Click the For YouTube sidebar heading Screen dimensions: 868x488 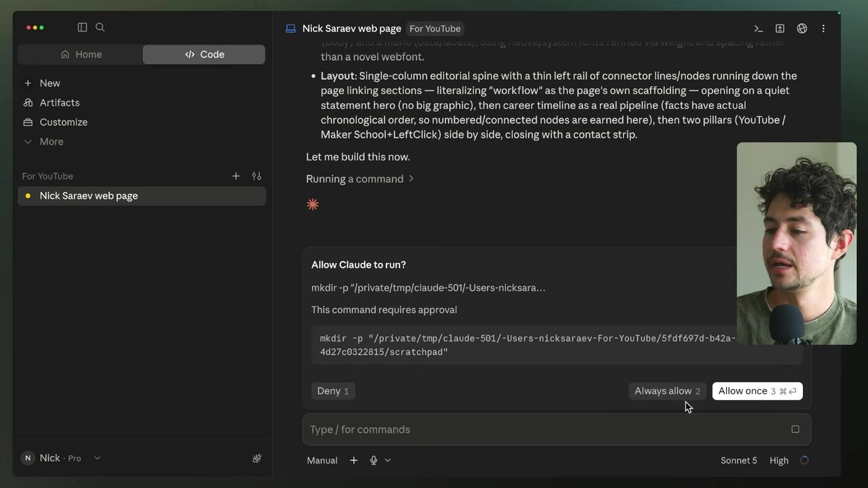[x=47, y=176]
